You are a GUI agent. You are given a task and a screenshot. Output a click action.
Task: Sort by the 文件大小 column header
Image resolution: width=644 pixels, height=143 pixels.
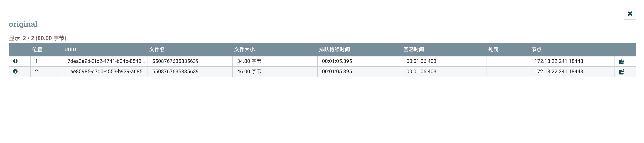click(244, 50)
